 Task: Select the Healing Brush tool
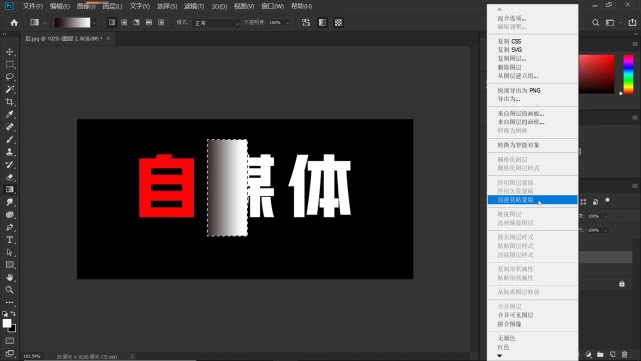10,127
